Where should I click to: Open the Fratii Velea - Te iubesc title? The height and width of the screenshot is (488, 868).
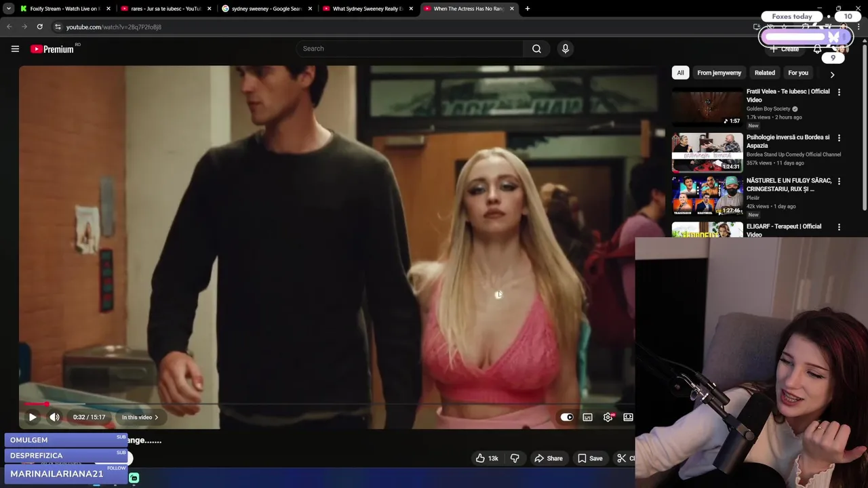point(788,96)
